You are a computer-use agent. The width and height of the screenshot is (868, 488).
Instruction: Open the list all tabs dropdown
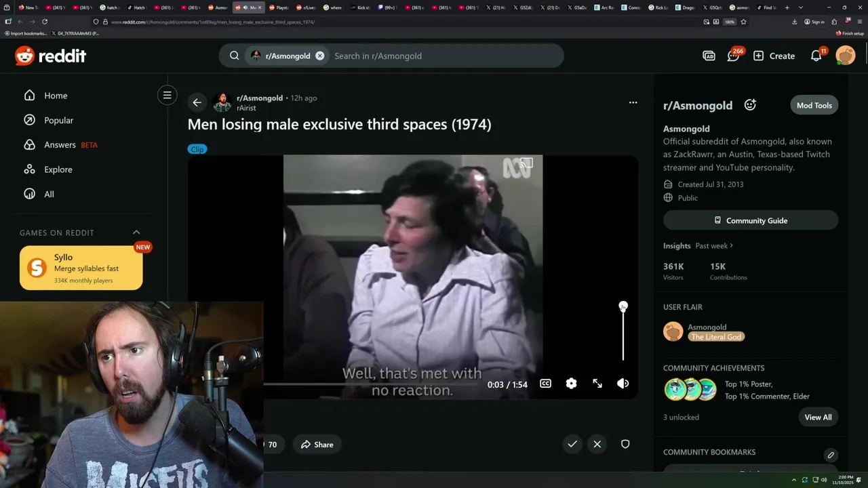[x=801, y=7]
